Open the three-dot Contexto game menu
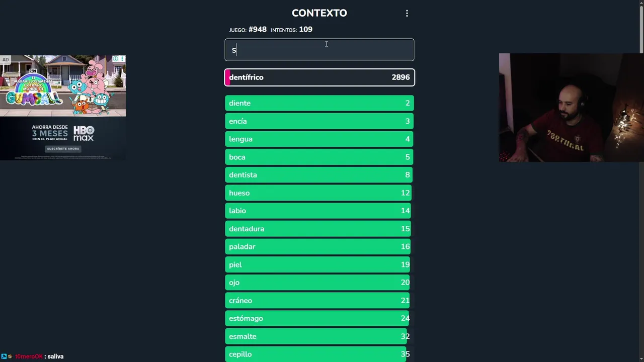644x362 pixels. [407, 14]
